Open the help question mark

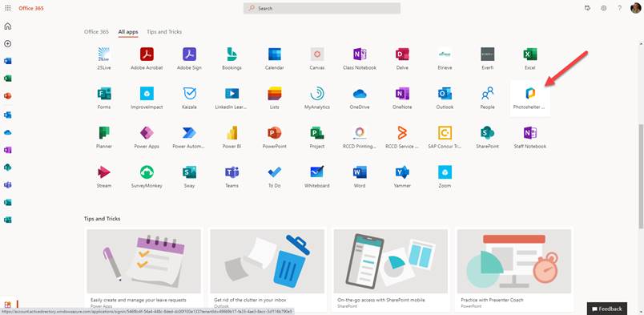pyautogui.click(x=619, y=8)
